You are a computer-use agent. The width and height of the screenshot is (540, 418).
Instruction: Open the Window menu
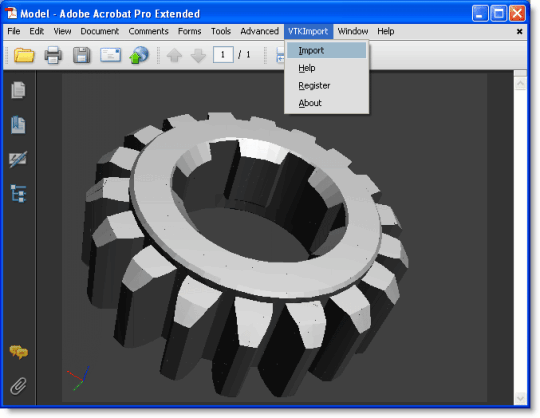click(x=353, y=31)
